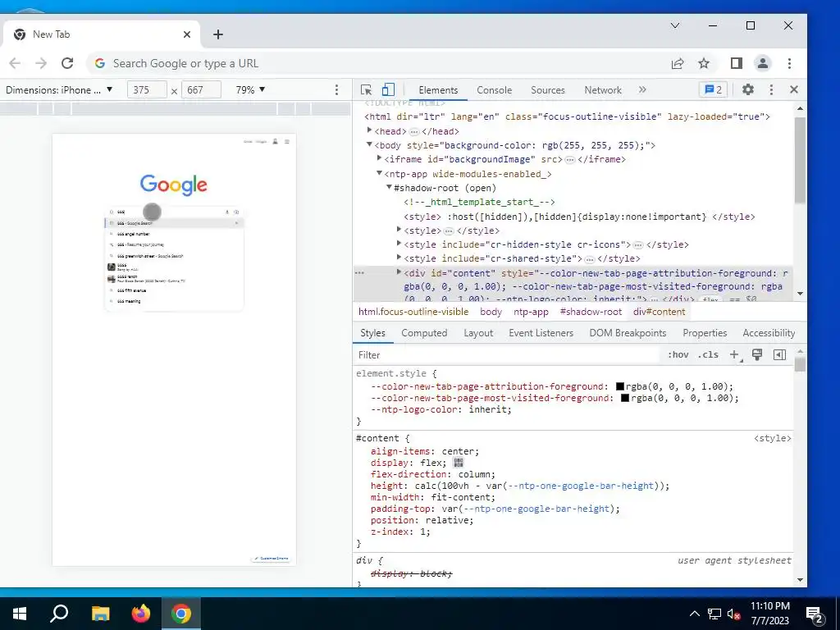Share this page icon in the address bar

(677, 63)
